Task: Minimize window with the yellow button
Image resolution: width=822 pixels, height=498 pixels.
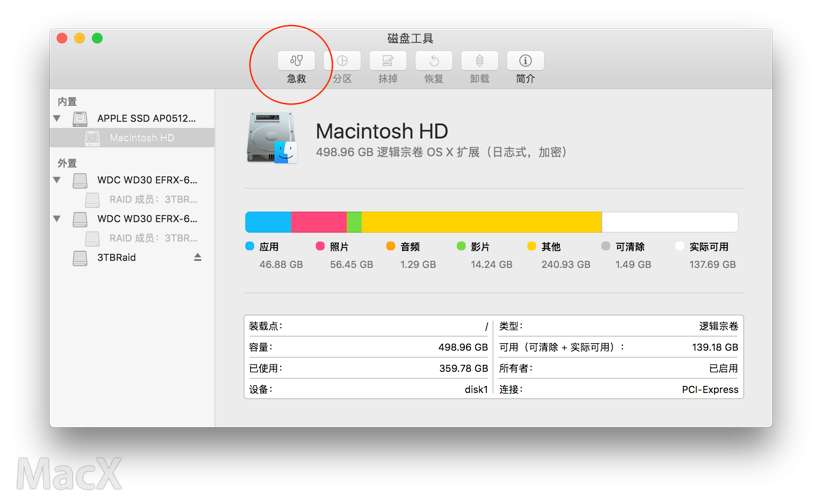Action: point(80,38)
